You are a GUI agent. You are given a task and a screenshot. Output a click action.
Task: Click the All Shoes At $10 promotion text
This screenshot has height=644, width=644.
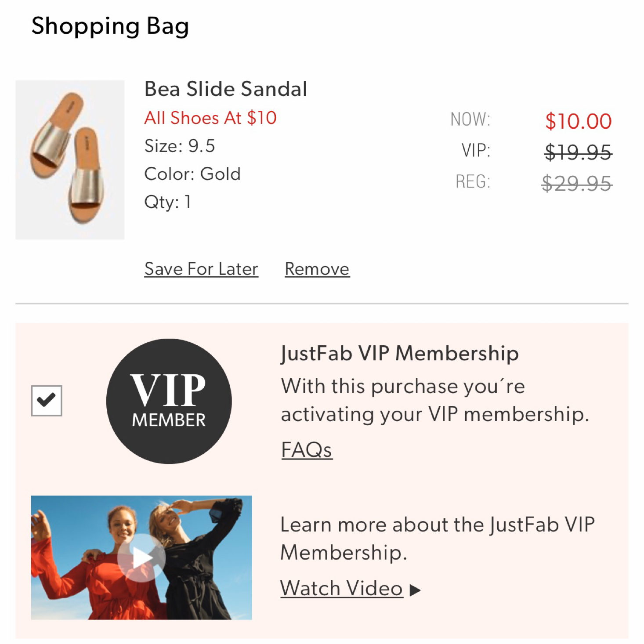point(210,118)
